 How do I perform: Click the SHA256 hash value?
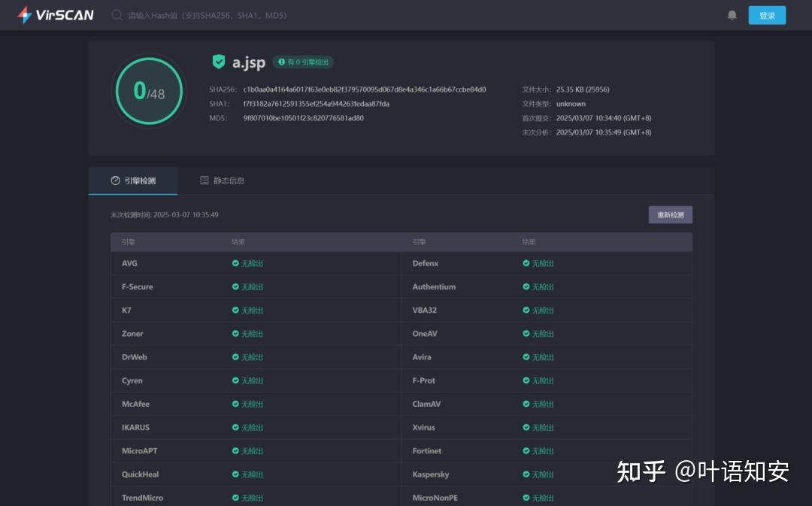click(365, 89)
